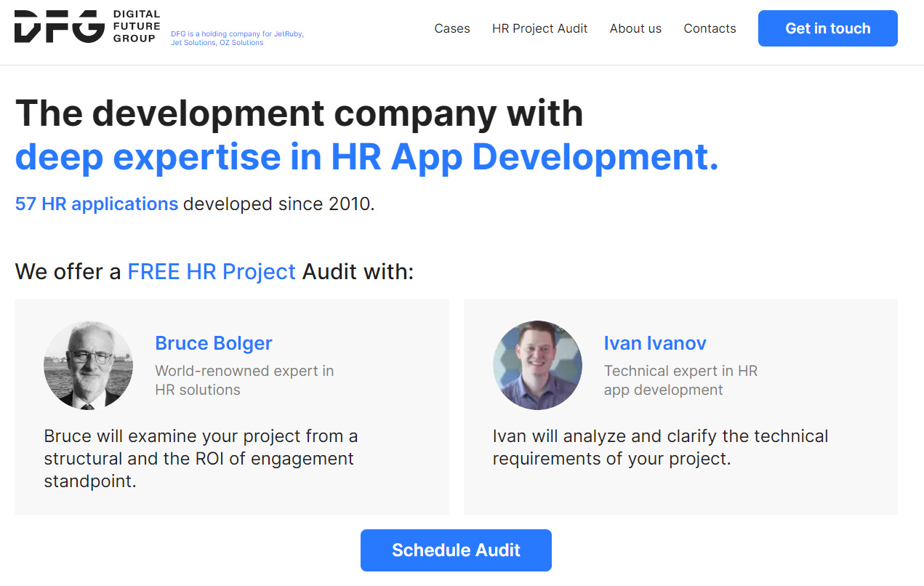Image resolution: width=924 pixels, height=586 pixels.
Task: Open the Ivan Ivanov name link
Action: click(654, 343)
